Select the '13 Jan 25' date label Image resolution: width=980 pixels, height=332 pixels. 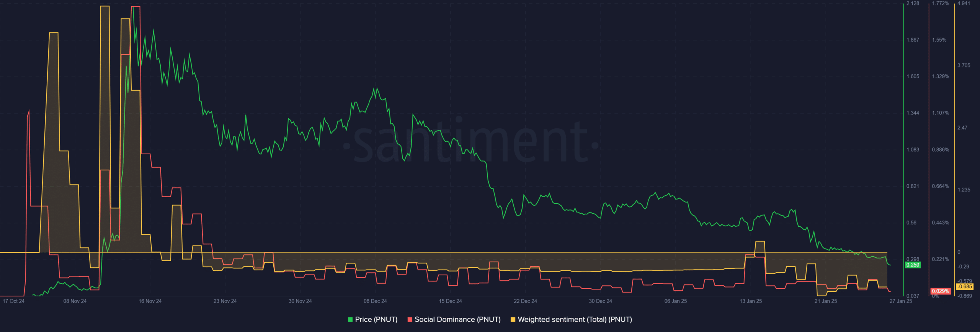click(x=751, y=301)
